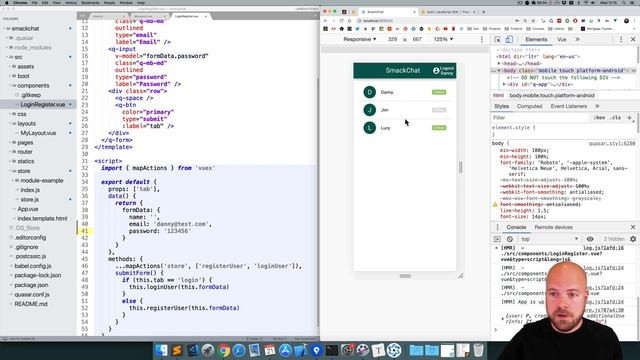Collapse the body element in the DOM tree
The height and width of the screenshot is (360, 640).
tap(499, 71)
